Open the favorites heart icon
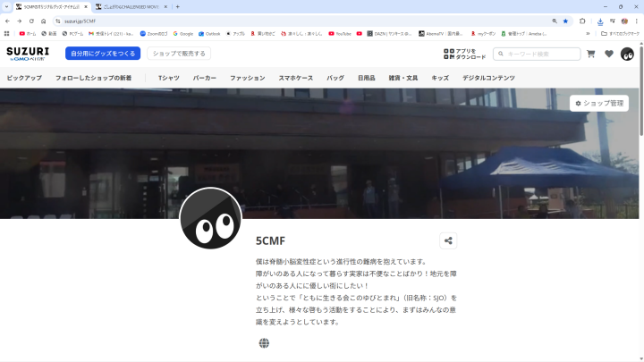 point(609,54)
